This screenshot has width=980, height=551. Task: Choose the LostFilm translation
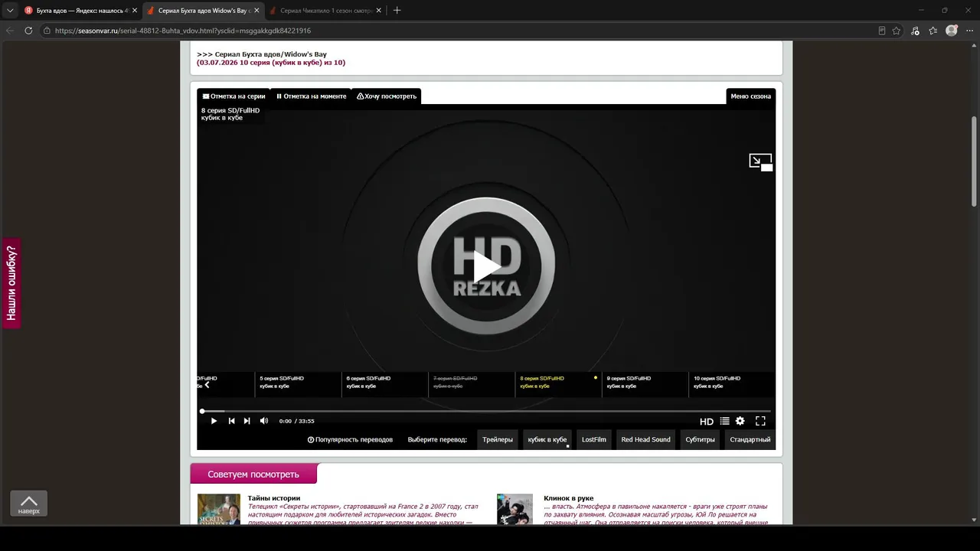pyautogui.click(x=594, y=440)
